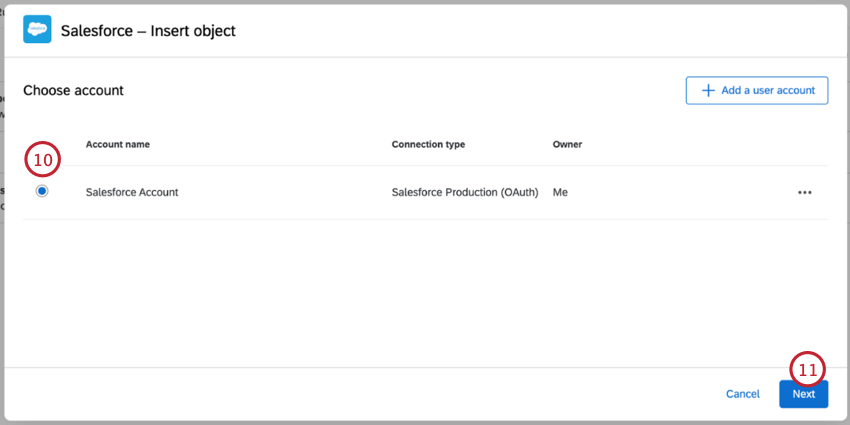Click the Owner column header
Screen dimensions: 850x425
pos(567,144)
